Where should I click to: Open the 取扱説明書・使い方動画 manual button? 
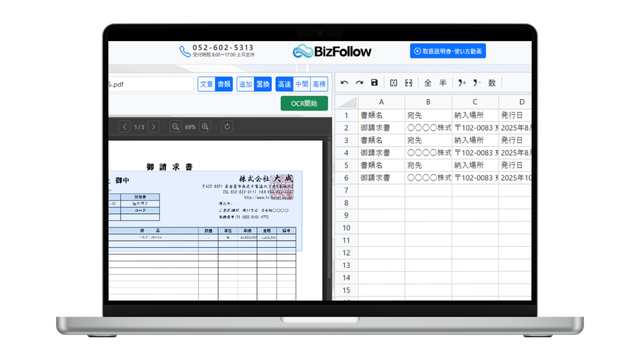448,51
